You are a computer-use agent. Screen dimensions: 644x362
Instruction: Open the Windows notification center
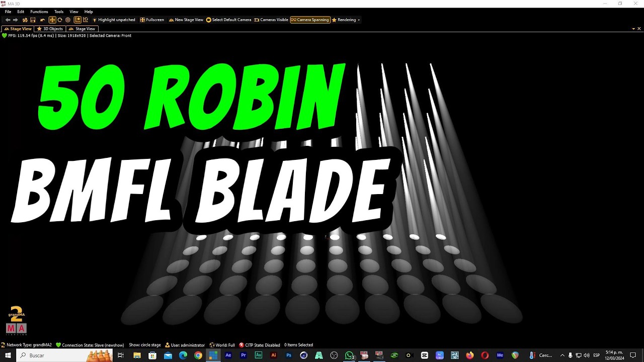tap(633, 355)
